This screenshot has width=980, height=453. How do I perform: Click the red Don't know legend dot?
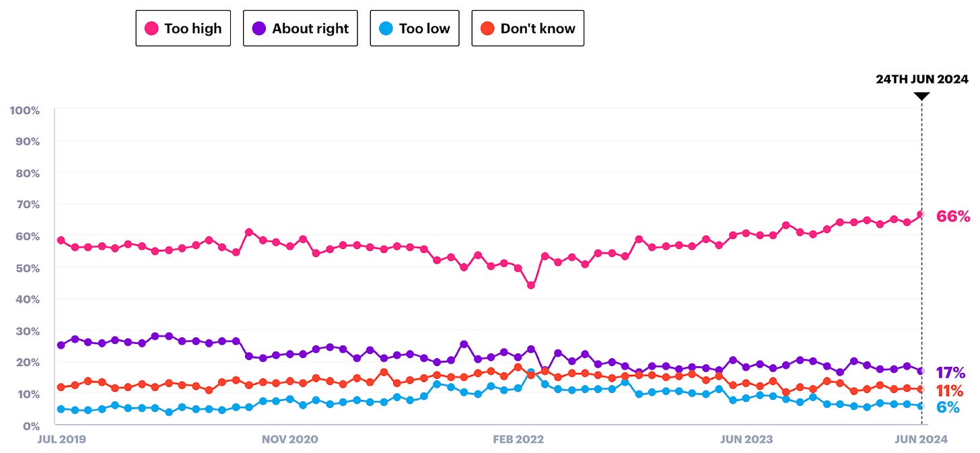(x=488, y=28)
